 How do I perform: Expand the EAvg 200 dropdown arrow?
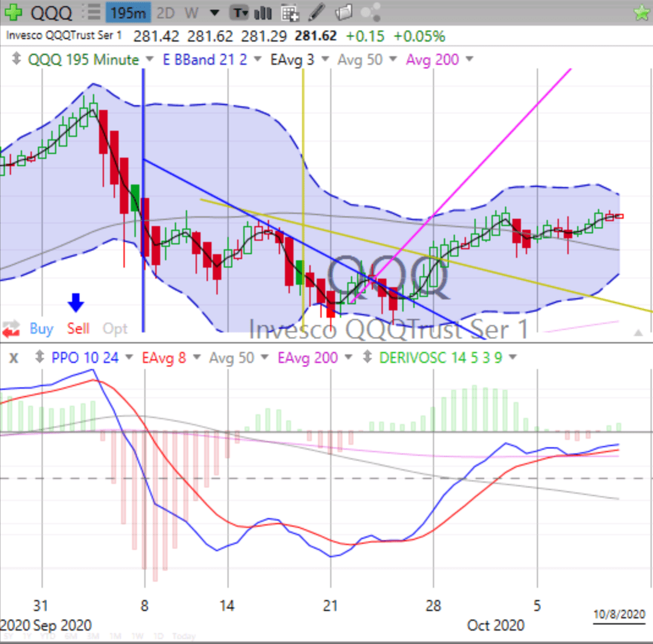click(x=349, y=357)
